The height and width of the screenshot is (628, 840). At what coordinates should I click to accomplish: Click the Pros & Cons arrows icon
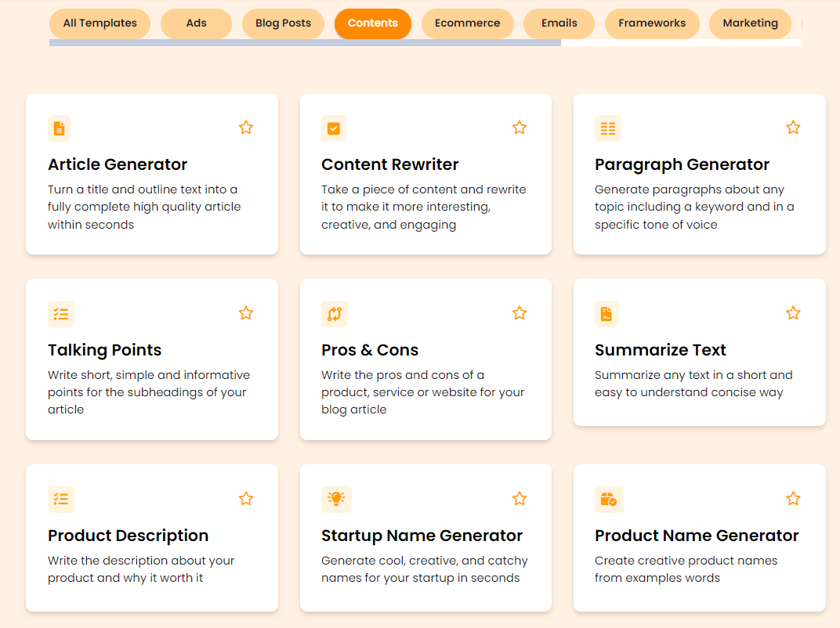coord(335,314)
